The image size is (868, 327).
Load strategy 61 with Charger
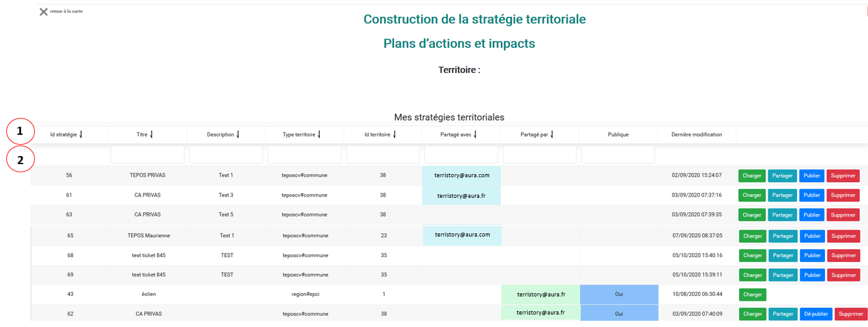pyautogui.click(x=752, y=195)
